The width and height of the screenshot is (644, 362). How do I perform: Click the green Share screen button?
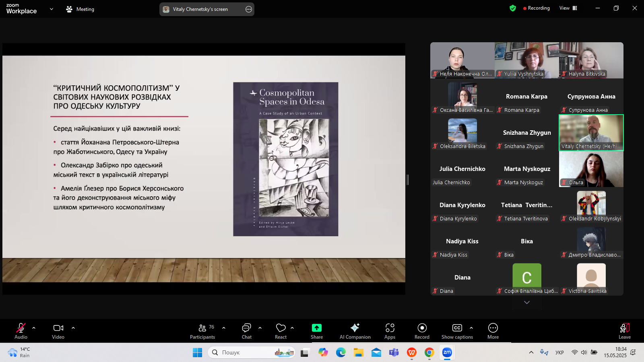pyautogui.click(x=317, y=331)
